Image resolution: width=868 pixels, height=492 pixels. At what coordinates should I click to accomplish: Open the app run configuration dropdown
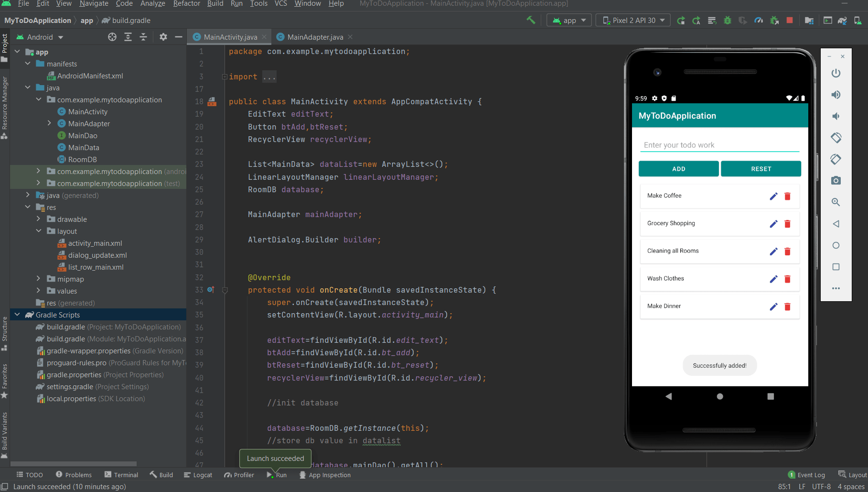tap(568, 20)
